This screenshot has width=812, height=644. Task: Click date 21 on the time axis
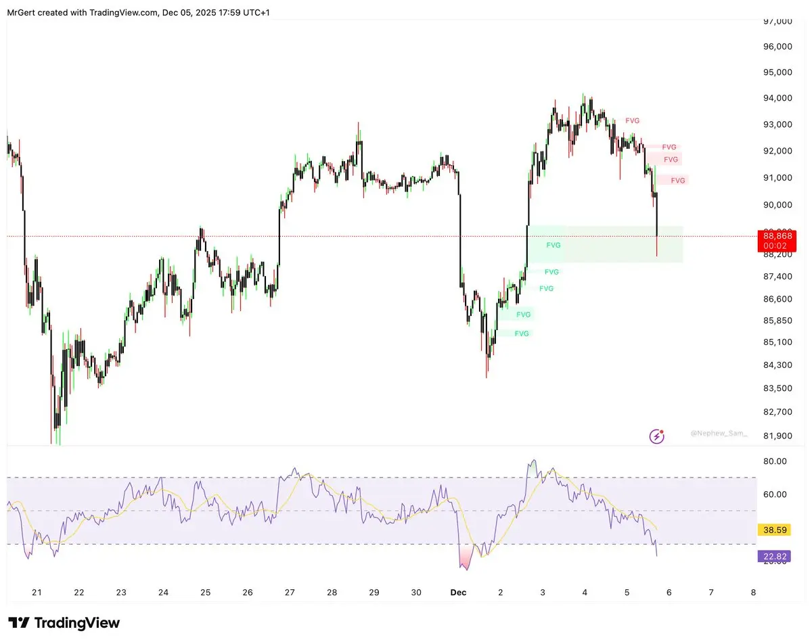(x=37, y=592)
